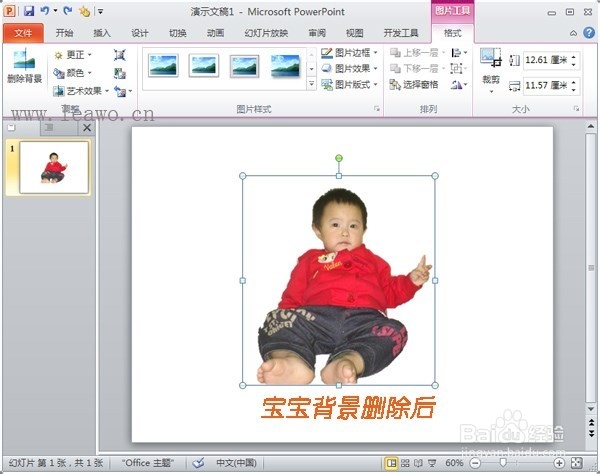
Task: Switch to Slide Sorter view icon
Action: pos(405,463)
